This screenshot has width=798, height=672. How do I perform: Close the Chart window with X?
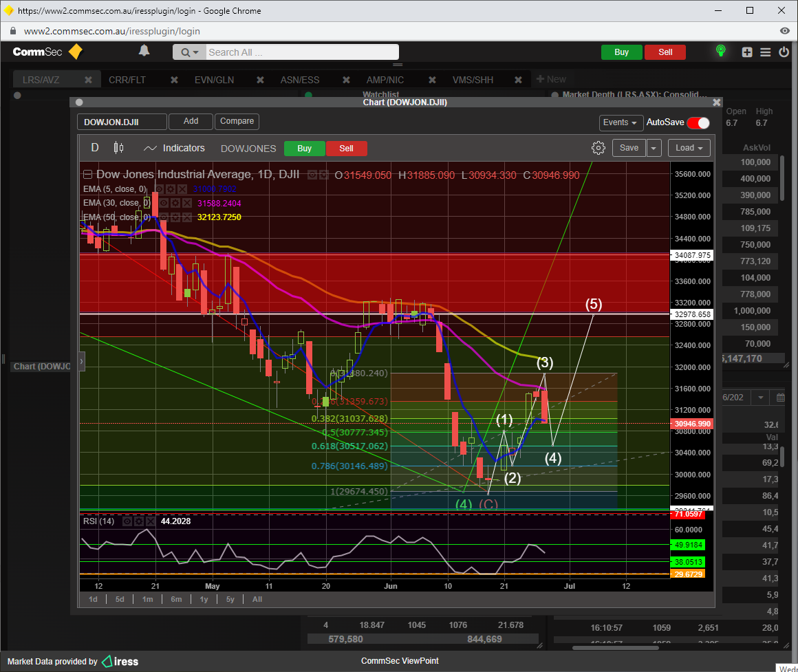(x=716, y=102)
